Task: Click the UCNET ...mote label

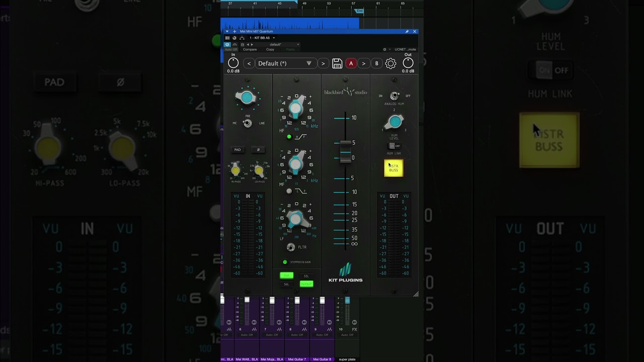Action: [406, 49]
